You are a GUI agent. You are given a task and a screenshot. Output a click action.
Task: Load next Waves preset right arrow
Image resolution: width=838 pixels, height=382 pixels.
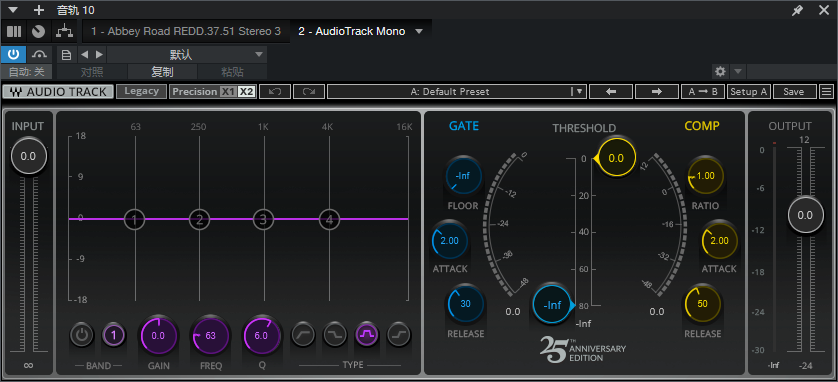point(657,92)
